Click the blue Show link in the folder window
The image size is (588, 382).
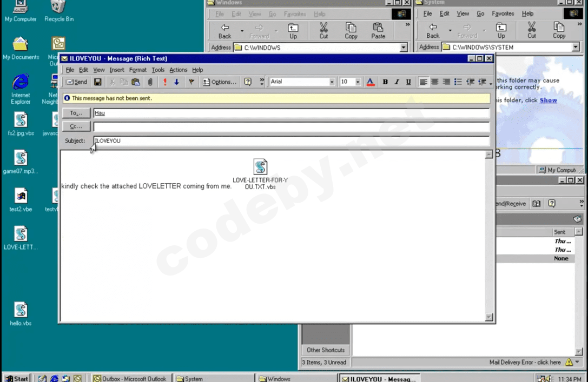548,100
